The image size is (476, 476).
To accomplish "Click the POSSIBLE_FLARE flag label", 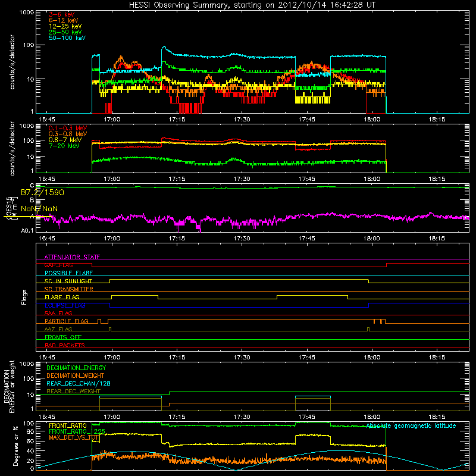I will [68, 273].
